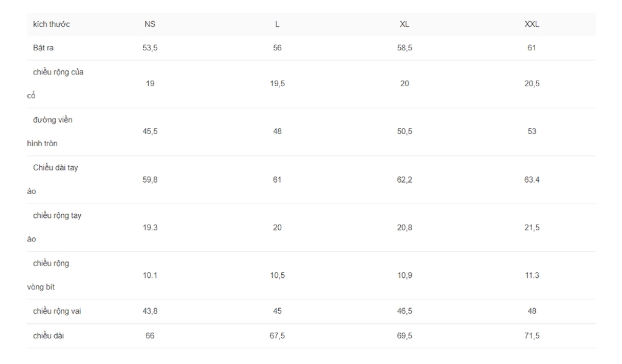
Task: Click the 'chiều dài' row label
Action: point(49,336)
